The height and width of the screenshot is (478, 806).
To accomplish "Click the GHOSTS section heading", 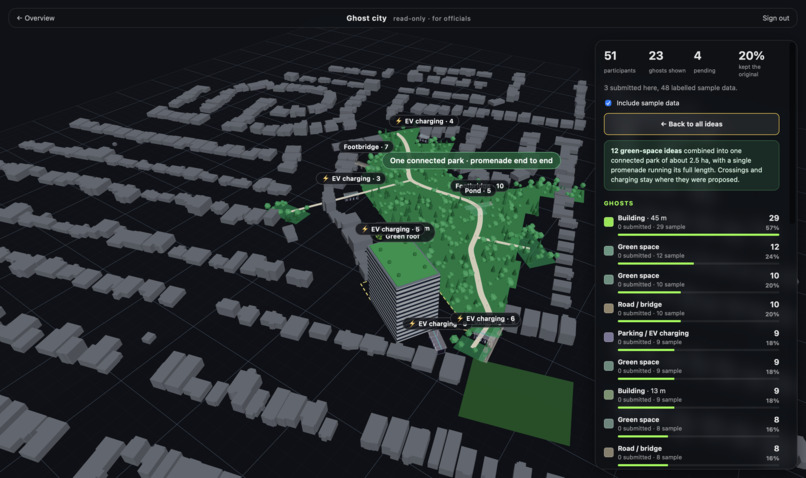I will pyautogui.click(x=618, y=204).
